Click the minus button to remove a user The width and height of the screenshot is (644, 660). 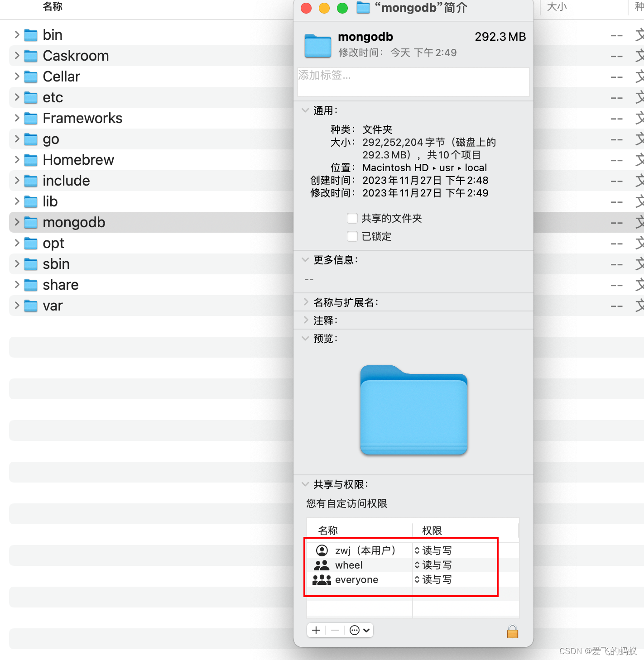tap(335, 630)
